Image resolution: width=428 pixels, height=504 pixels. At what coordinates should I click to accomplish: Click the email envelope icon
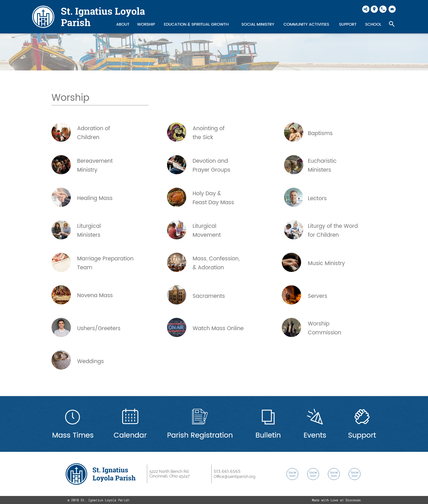pyautogui.click(x=392, y=9)
